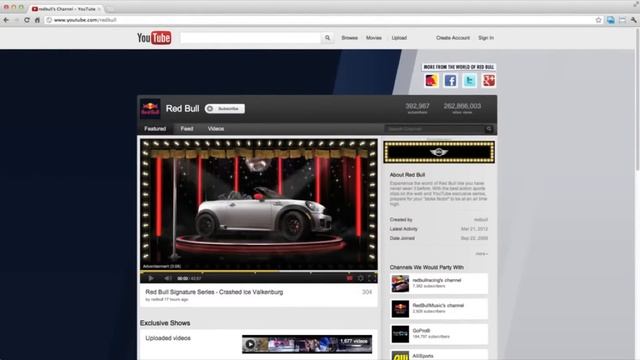
Task: Reload the page with the refresh icon
Action: tap(27, 20)
